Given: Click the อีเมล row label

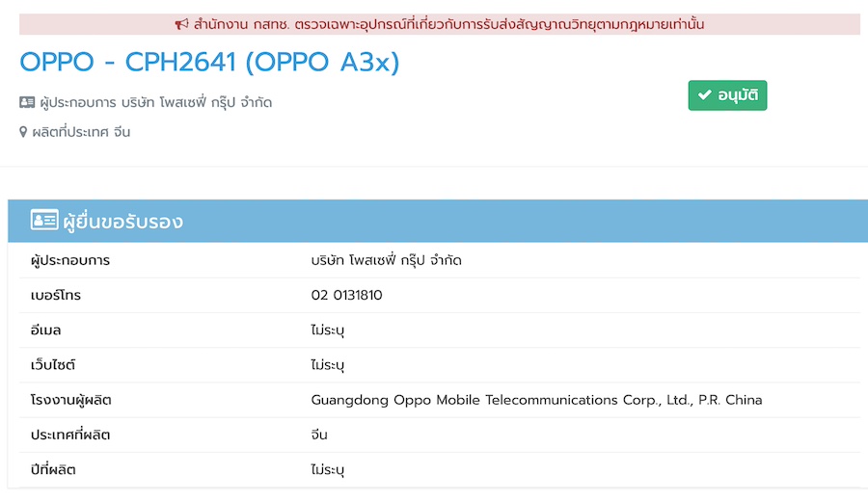Looking at the screenshot, I should coord(46,330).
